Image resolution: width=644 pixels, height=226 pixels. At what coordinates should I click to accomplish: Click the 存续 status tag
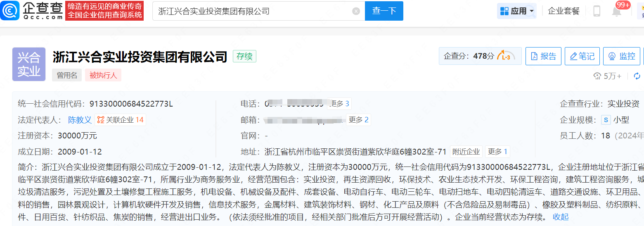click(244, 56)
